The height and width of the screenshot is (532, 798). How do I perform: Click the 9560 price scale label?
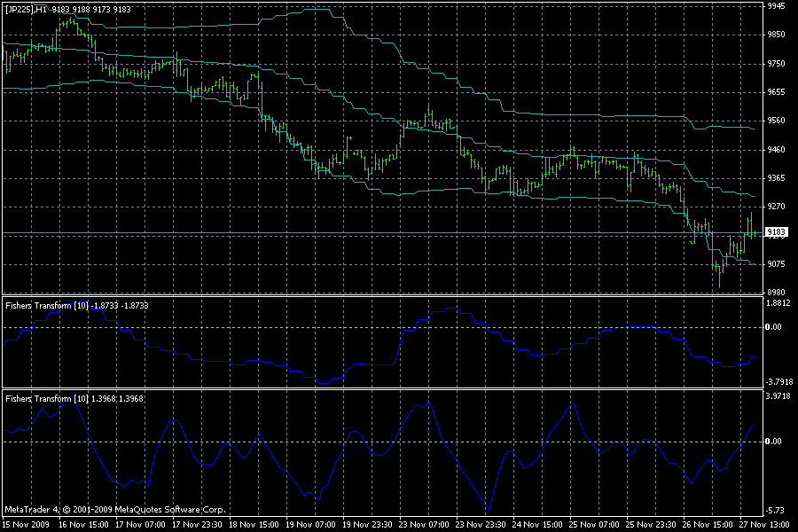776,121
